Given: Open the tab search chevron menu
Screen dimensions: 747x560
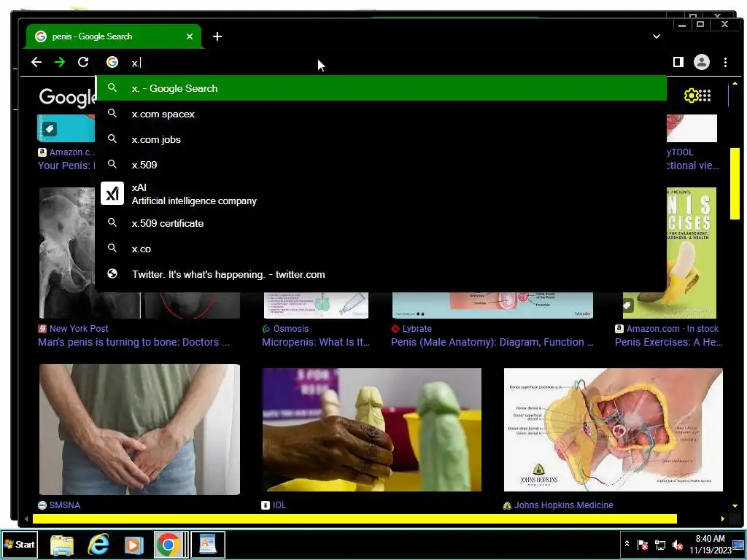Looking at the screenshot, I should [x=656, y=36].
